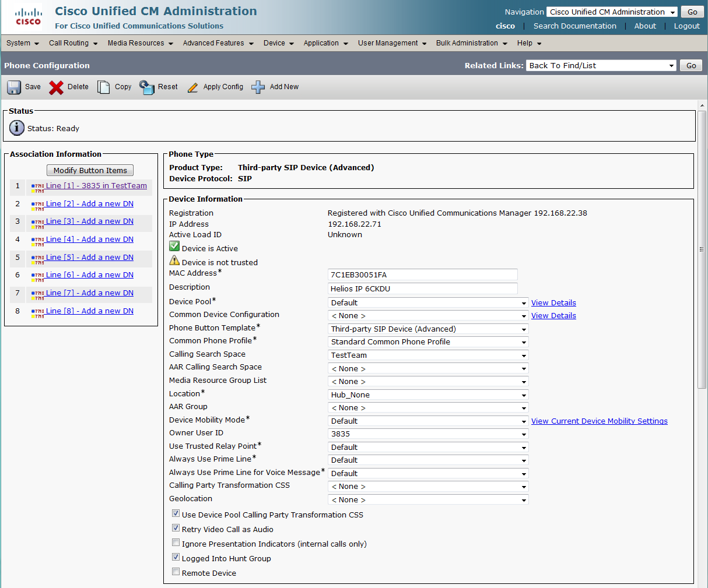Click the Modify Button Items button
The width and height of the screenshot is (708, 588).
(90, 170)
